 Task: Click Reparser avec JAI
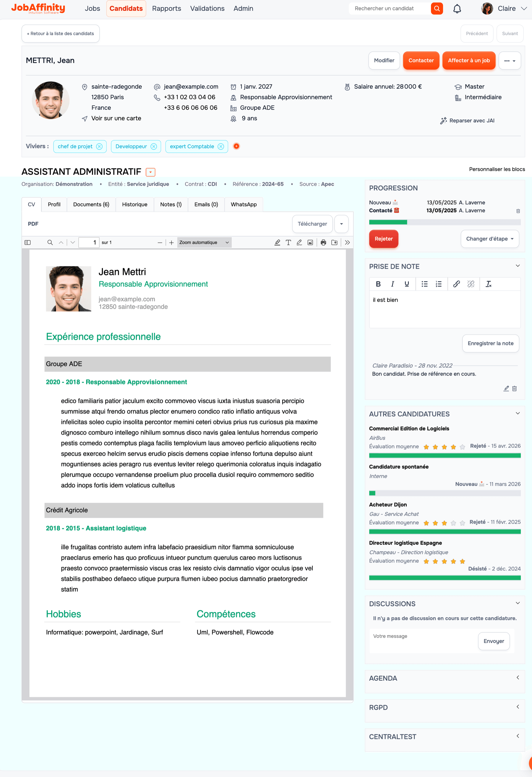click(467, 121)
